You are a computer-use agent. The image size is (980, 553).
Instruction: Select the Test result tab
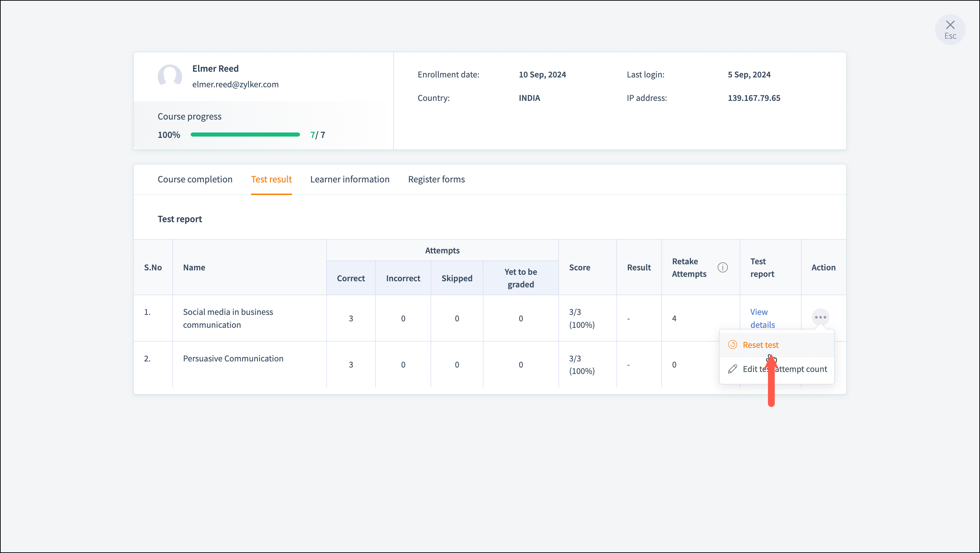[x=271, y=179]
